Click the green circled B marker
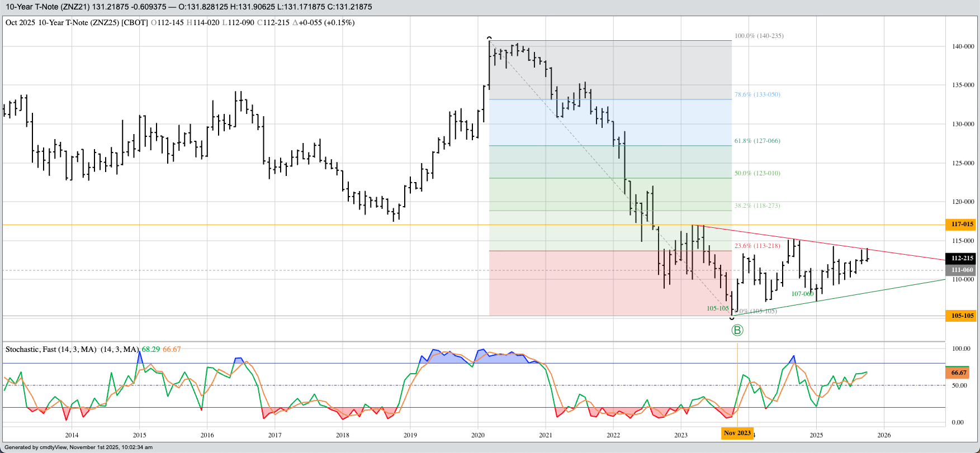Screen dimensions: 980x453 coord(737,330)
